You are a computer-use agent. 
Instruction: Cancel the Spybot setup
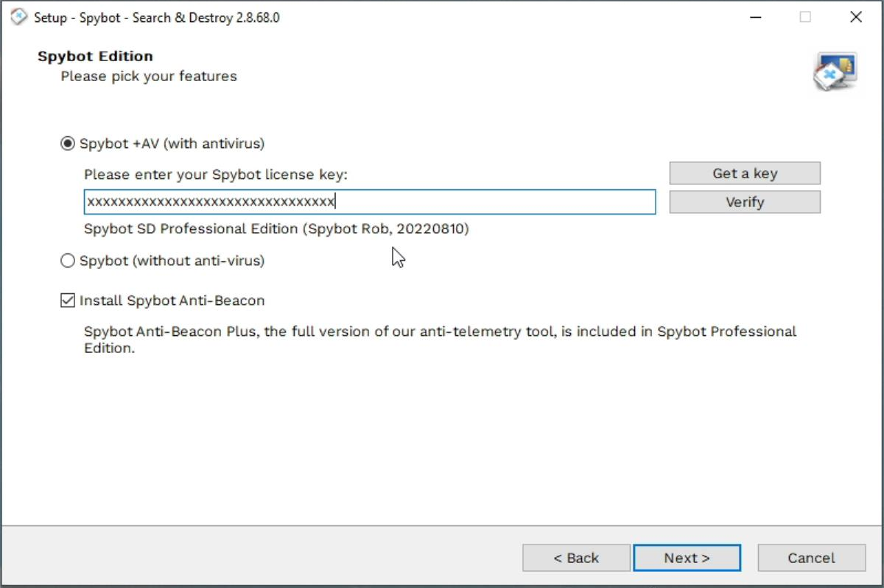(x=811, y=558)
